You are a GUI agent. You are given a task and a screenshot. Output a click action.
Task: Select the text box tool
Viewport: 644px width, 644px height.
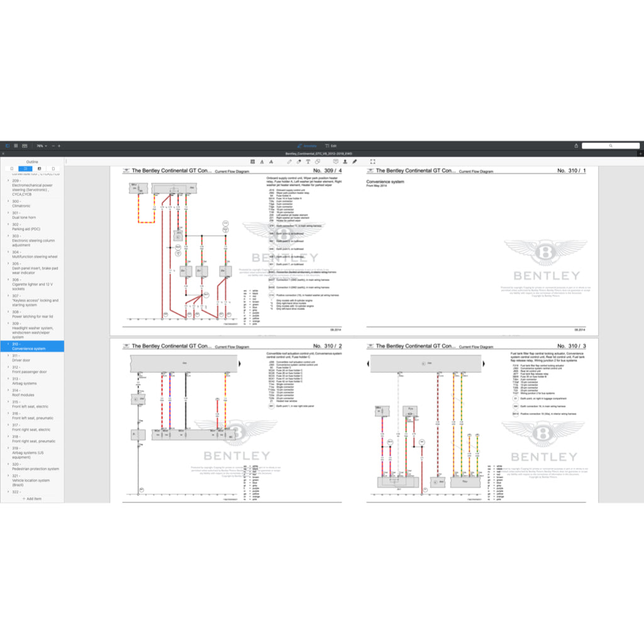pyautogui.click(x=308, y=162)
